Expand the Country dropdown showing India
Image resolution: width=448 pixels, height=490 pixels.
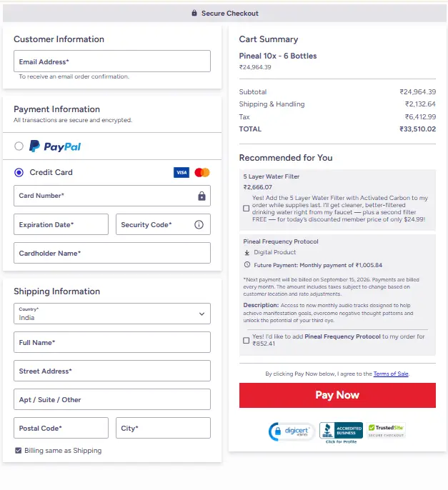tap(112, 314)
